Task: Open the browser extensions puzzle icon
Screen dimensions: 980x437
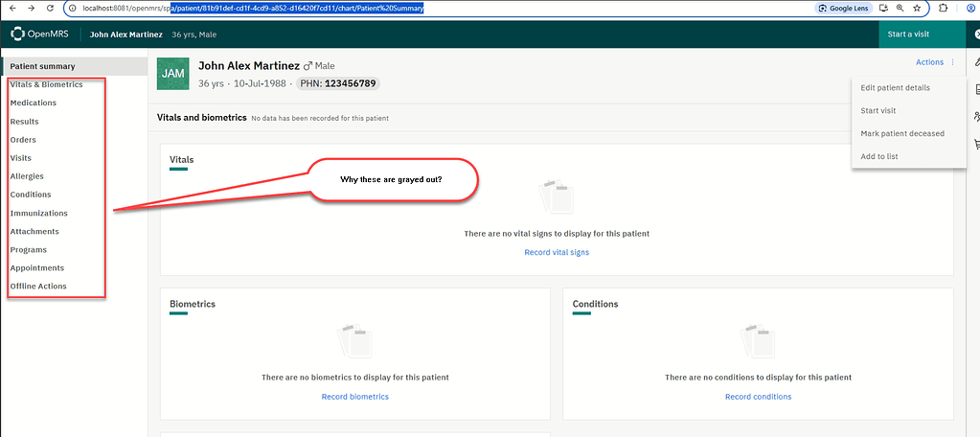Action: coord(944,8)
